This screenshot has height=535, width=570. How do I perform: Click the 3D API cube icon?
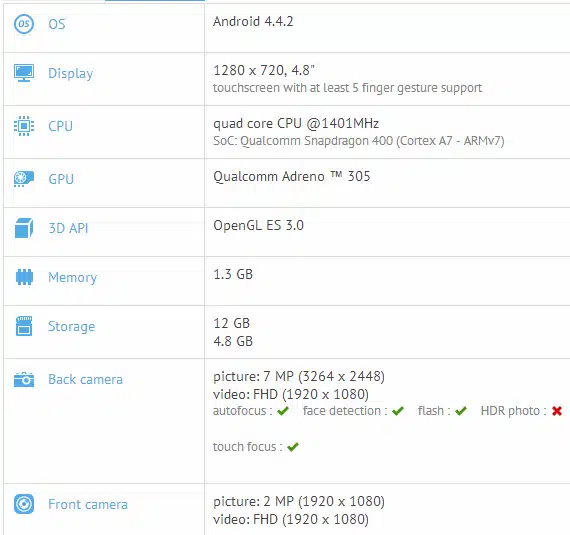(24, 228)
